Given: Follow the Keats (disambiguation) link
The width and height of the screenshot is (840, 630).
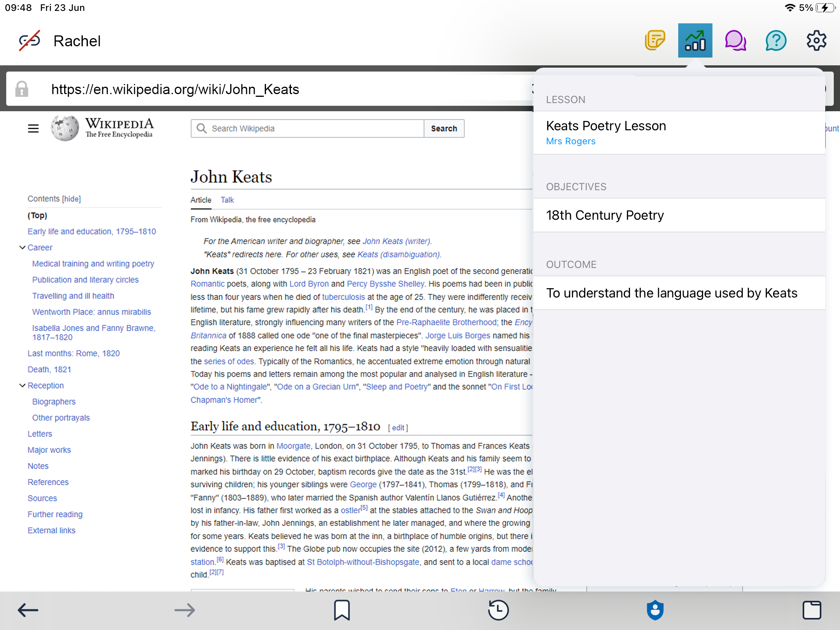Looking at the screenshot, I should point(399,254).
